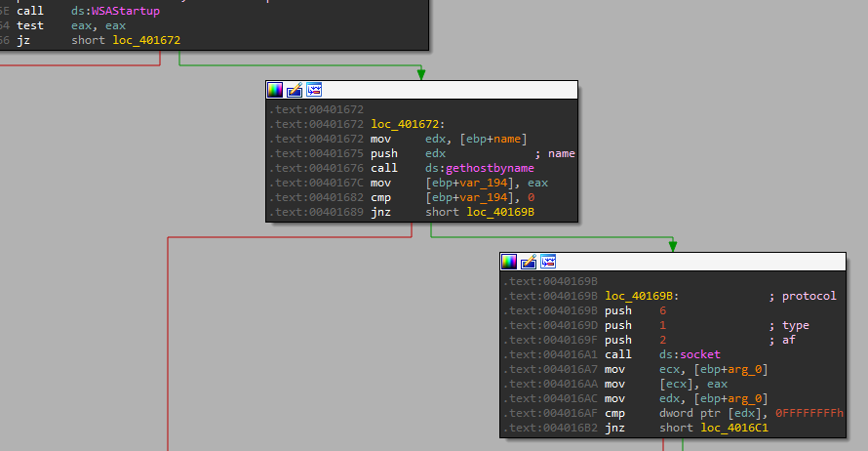Image resolution: width=868 pixels, height=451 pixels.
Task: Open the node color picker on the loc_40169B block
Action: 509,262
